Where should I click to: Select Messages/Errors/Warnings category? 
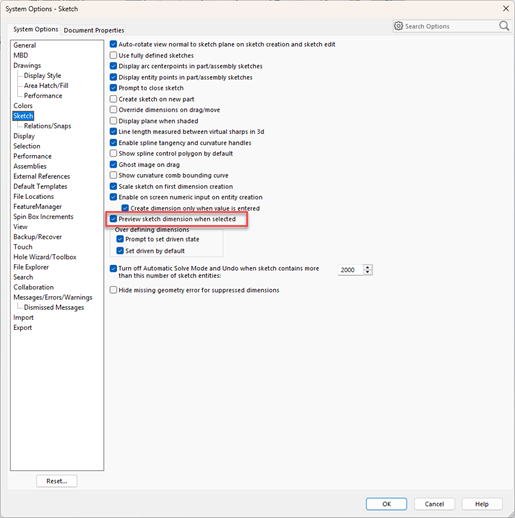coord(53,297)
